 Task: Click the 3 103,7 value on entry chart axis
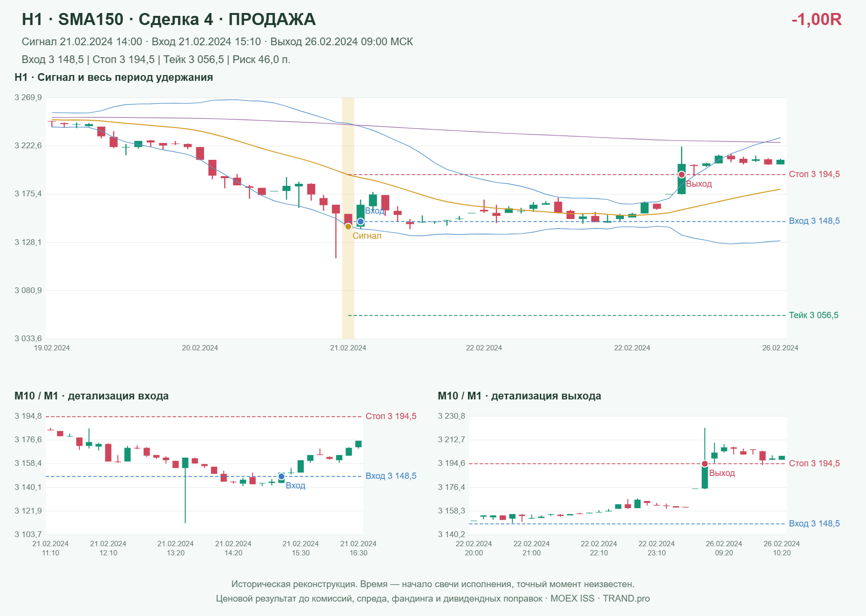[x=28, y=534]
